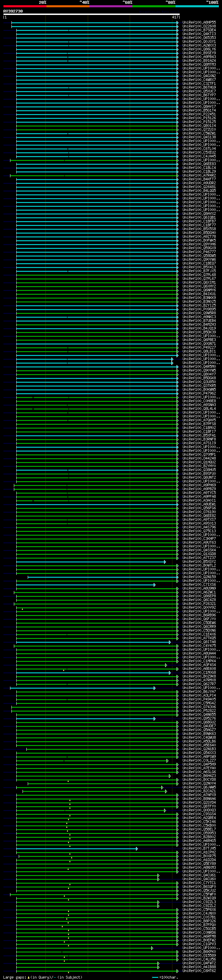Choose the UniRef100_C4JA45 hit label

pyautogui.click(x=199, y=156)
